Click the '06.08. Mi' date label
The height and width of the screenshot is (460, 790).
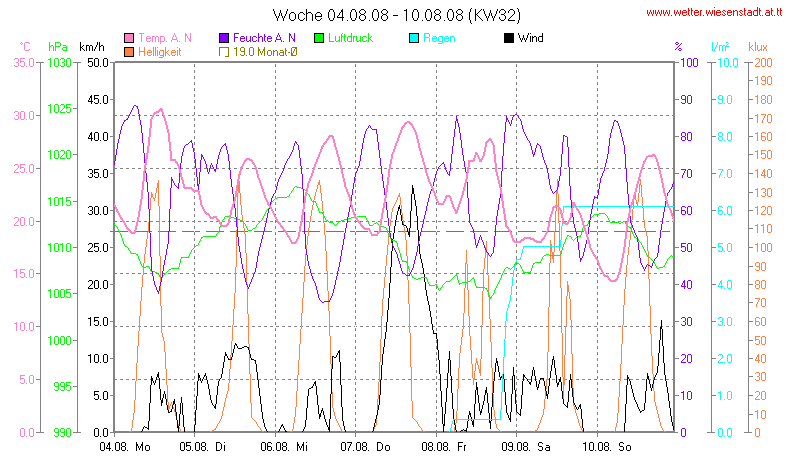[284, 447]
